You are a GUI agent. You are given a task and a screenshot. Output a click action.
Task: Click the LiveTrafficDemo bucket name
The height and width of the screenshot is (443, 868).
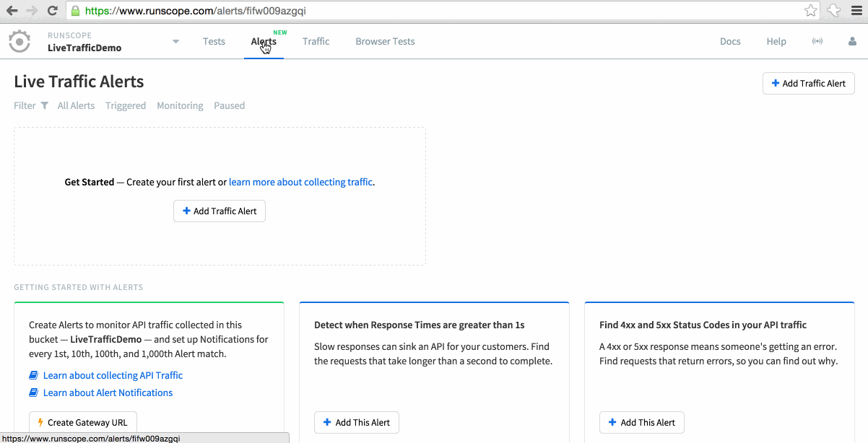(84, 48)
